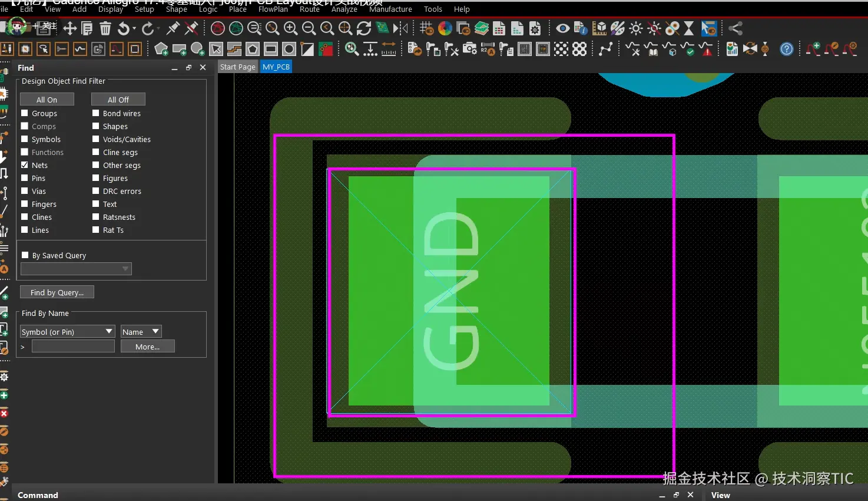Click the Zoom Out magnifier icon
Viewport: 868px width, 501px height.
pyautogui.click(x=309, y=28)
